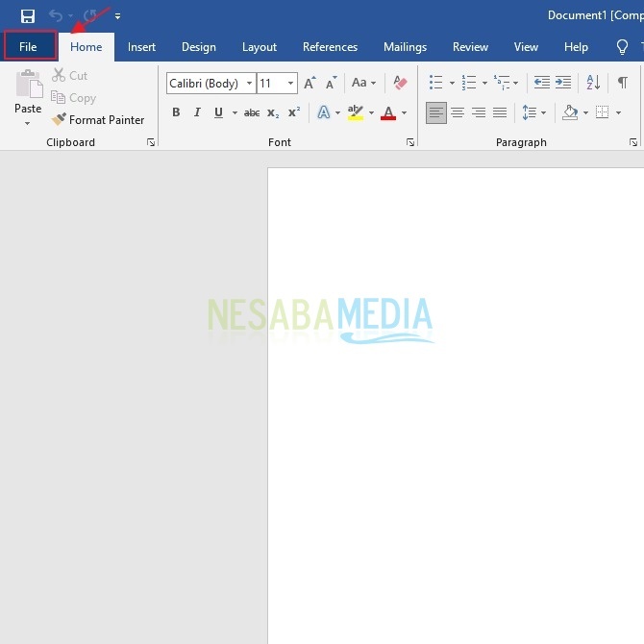Expand numbering library dropdown arrow
This screenshot has height=644, width=644.
pyautogui.click(x=484, y=83)
